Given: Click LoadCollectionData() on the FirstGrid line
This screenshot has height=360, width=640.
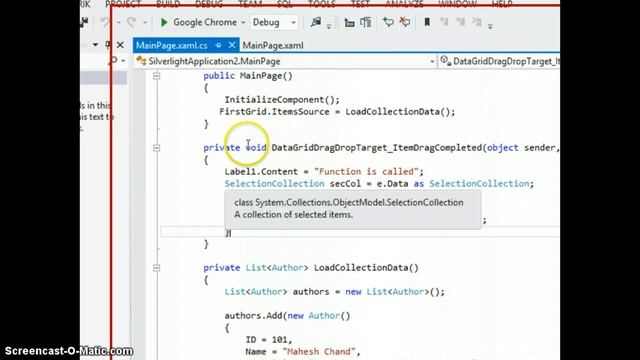Looking at the screenshot, I should 397,111.
